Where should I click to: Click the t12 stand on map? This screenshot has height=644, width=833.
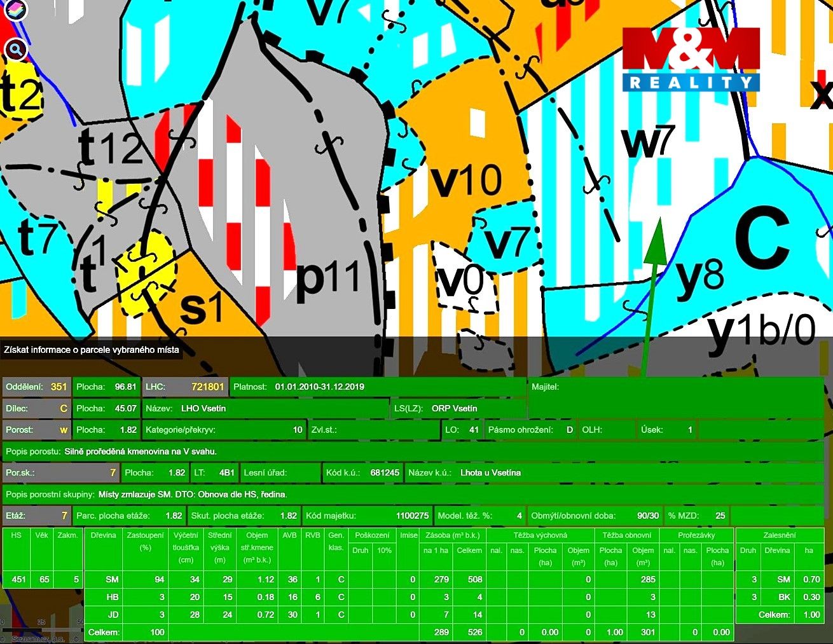point(112,148)
